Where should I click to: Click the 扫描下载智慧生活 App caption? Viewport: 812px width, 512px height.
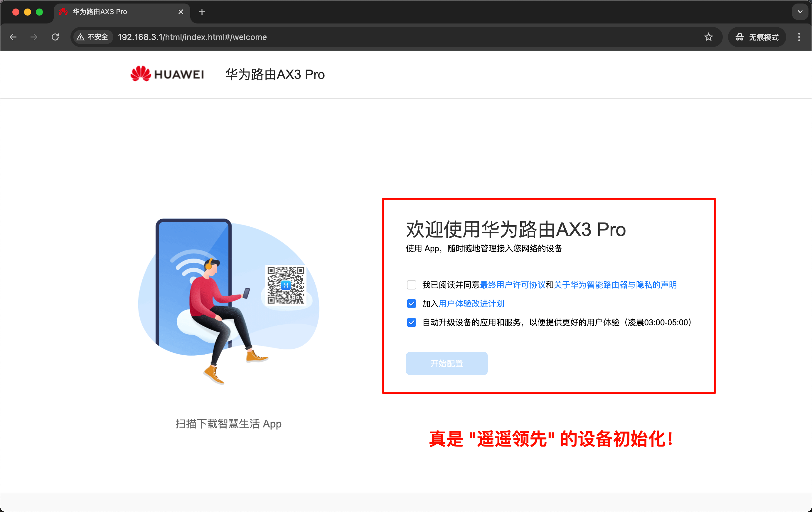pyautogui.click(x=229, y=424)
